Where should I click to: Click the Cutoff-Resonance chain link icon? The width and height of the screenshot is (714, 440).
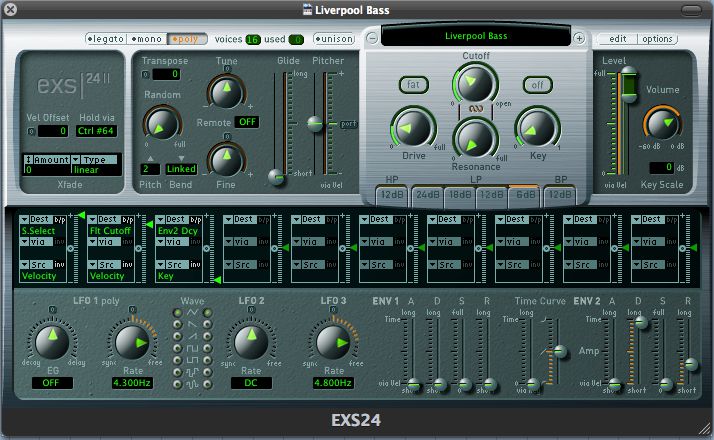[475, 109]
